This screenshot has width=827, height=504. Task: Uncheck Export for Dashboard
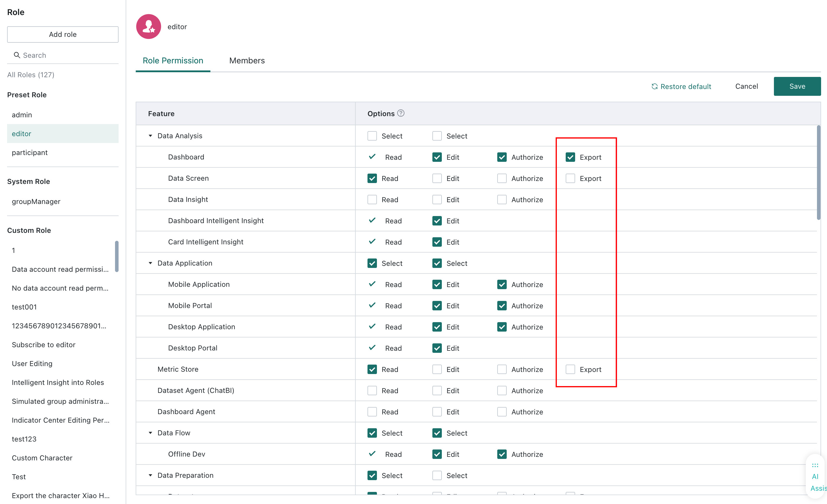tap(570, 157)
